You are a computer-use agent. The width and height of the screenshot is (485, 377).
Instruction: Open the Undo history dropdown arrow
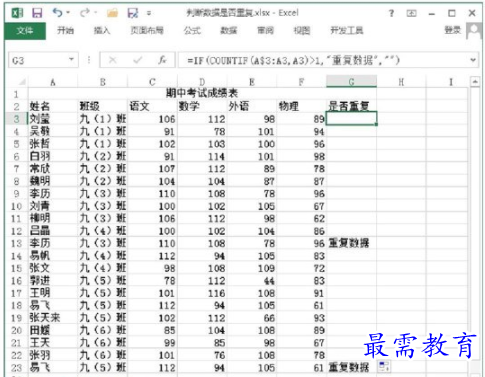68,13
